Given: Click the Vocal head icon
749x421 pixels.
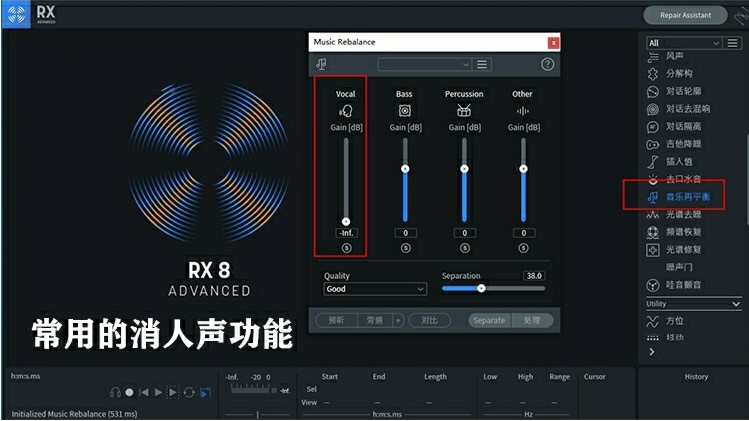Looking at the screenshot, I should point(345,111).
